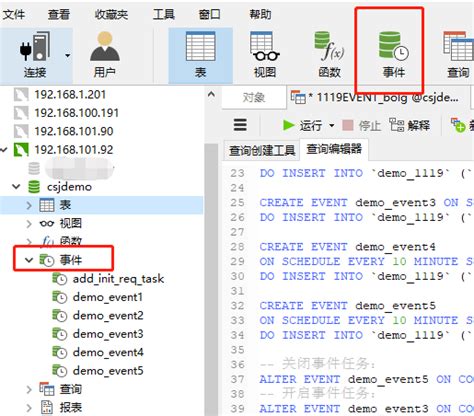474x416 pixels.
Task: Click the 用户 user icon
Action: pyautogui.click(x=105, y=55)
